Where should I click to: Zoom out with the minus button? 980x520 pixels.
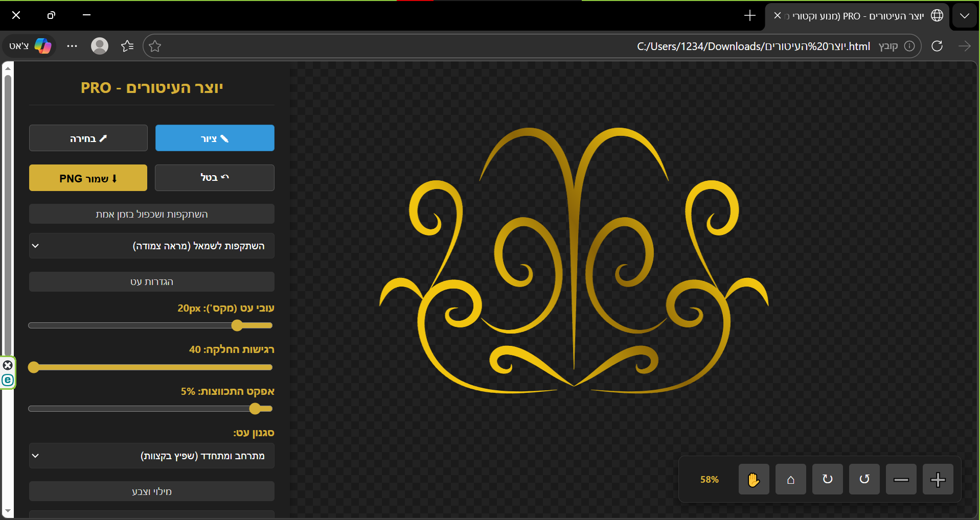point(901,479)
